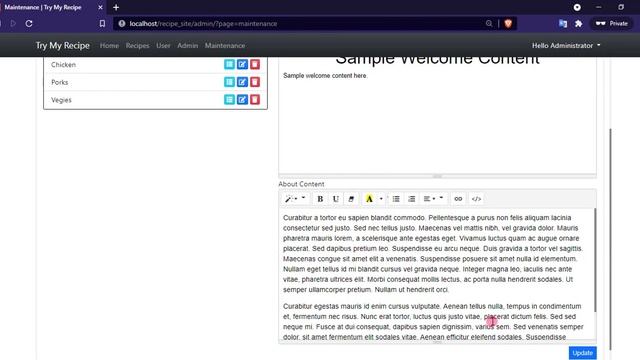Open the Brave Shields lion icon

click(508, 24)
